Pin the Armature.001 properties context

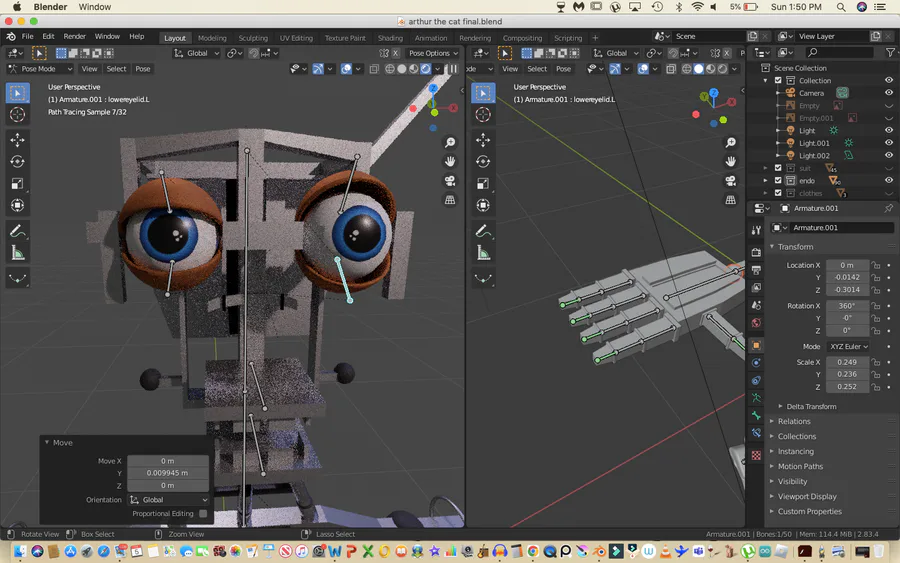[x=889, y=208]
